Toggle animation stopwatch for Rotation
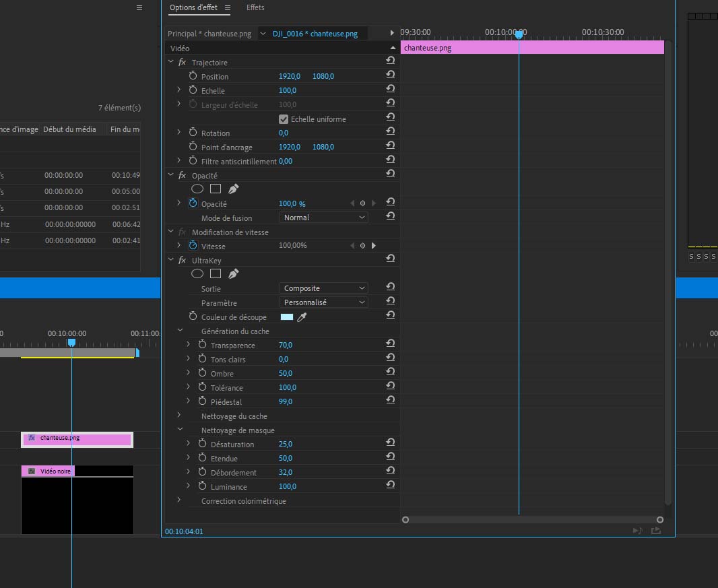The height and width of the screenshot is (588, 718). click(193, 132)
